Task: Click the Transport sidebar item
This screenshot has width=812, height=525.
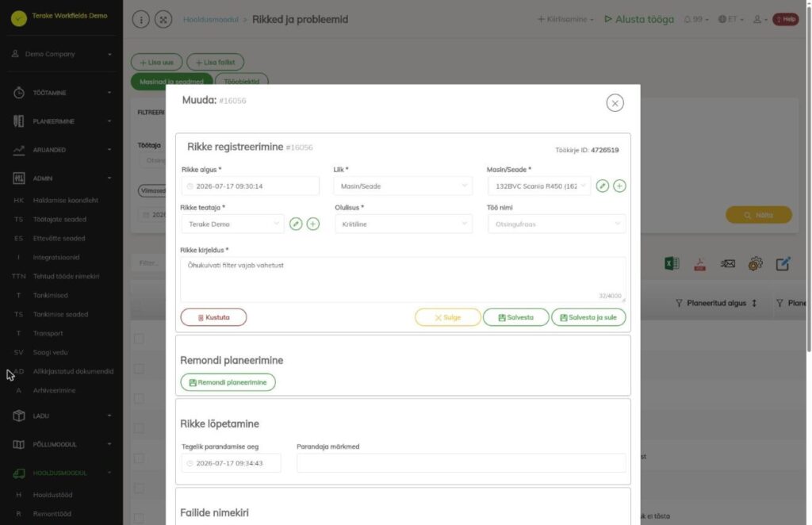Action: 48,333
